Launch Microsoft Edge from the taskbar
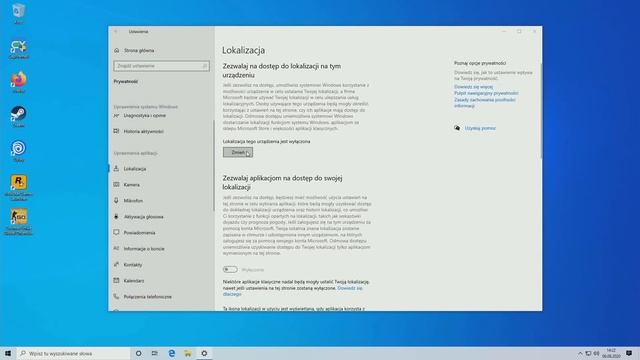 171,353
